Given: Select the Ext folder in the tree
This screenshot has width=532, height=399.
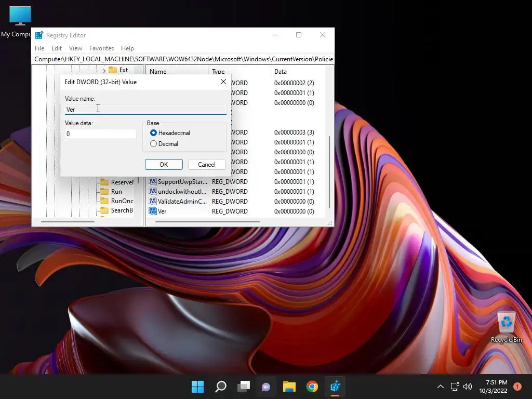Looking at the screenshot, I should [118, 70].
